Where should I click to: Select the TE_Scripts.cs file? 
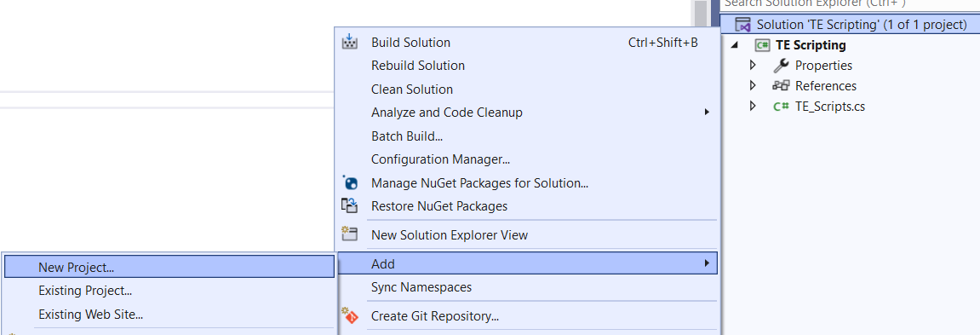830,107
